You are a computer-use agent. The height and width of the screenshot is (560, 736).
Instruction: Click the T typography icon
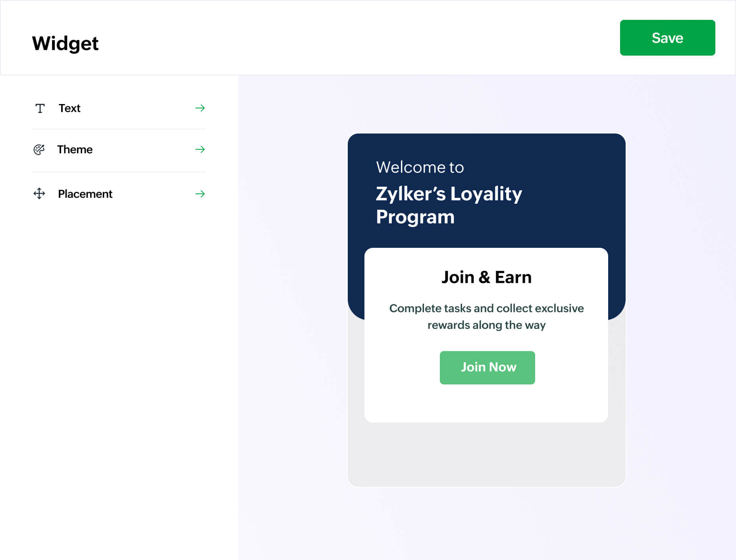click(40, 108)
